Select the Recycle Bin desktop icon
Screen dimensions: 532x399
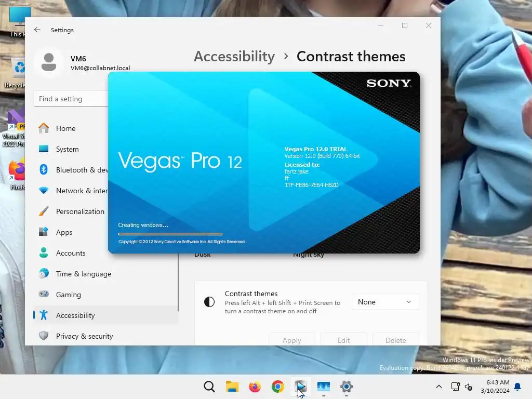[x=15, y=73]
